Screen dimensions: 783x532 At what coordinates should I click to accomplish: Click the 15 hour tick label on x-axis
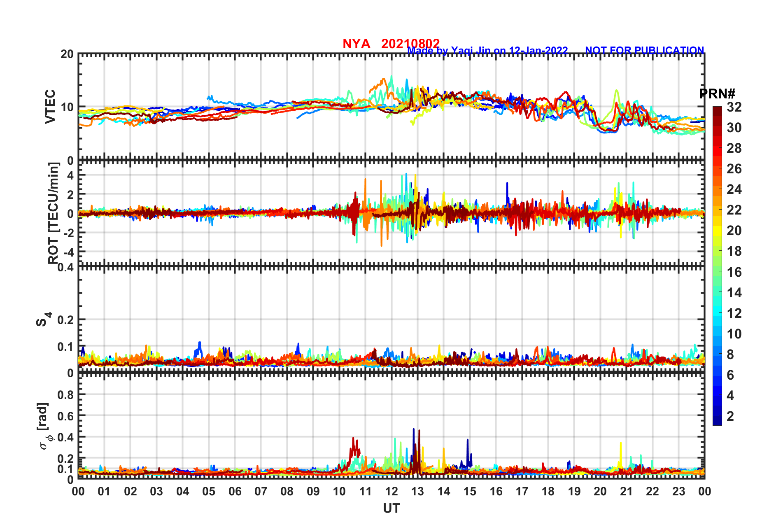[470, 491]
